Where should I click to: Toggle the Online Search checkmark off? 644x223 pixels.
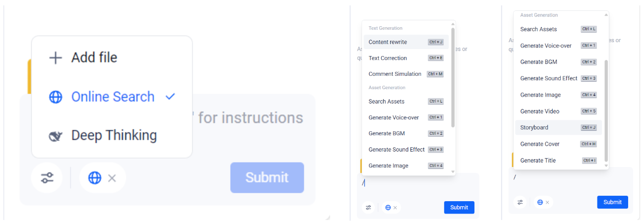pyautogui.click(x=170, y=97)
